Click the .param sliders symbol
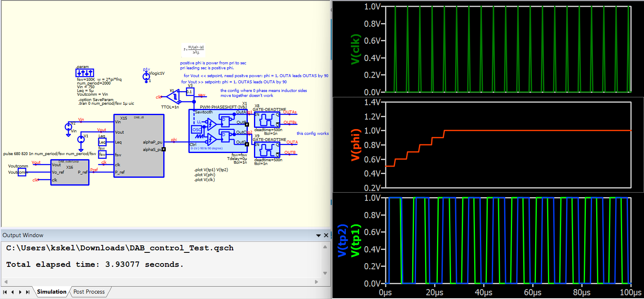The image size is (644, 299). pyautogui.click(x=85, y=73)
